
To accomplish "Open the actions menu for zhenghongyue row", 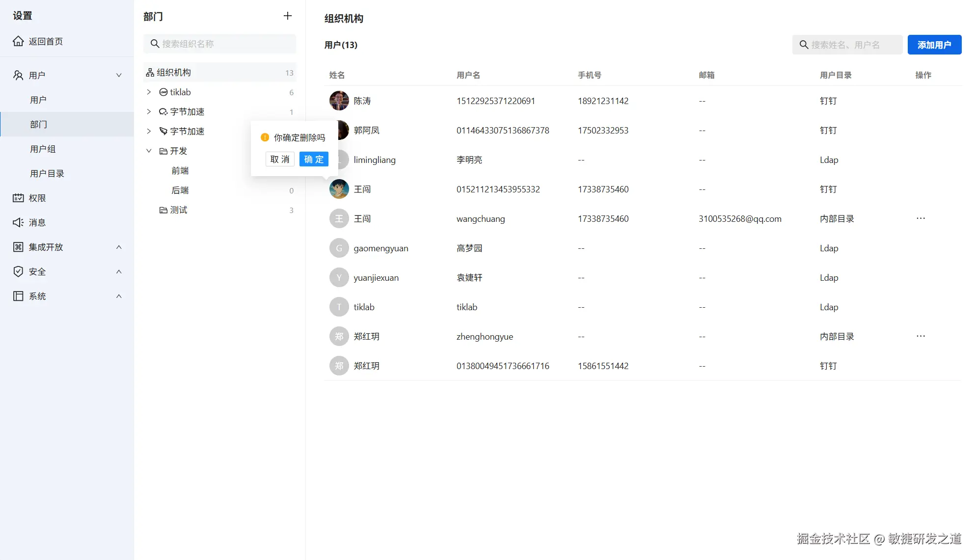I will (921, 336).
